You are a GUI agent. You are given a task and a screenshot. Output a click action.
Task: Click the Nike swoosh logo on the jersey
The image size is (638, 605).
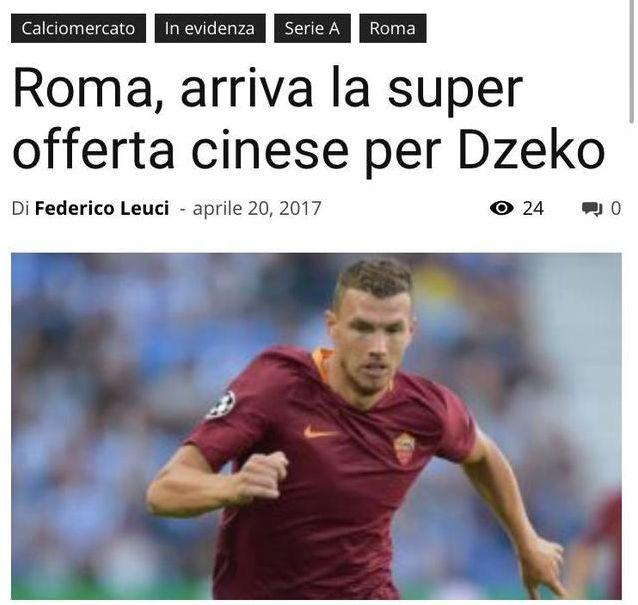pyautogui.click(x=321, y=432)
